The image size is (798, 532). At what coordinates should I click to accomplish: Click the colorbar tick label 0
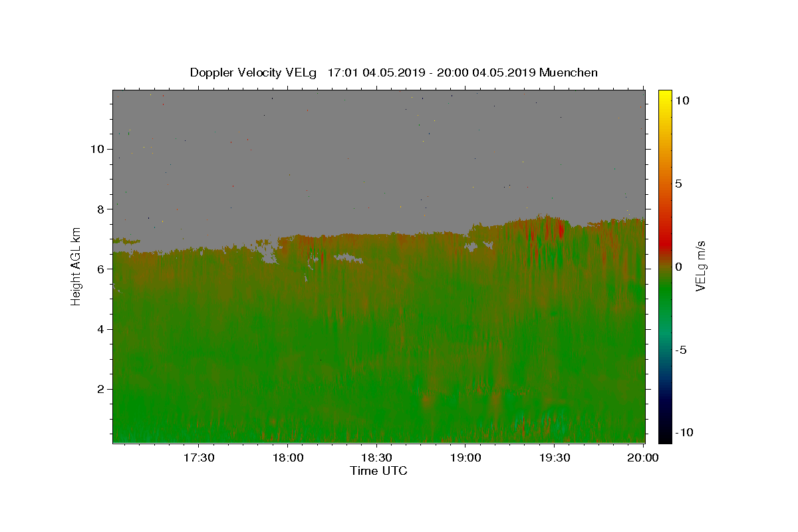click(678, 267)
